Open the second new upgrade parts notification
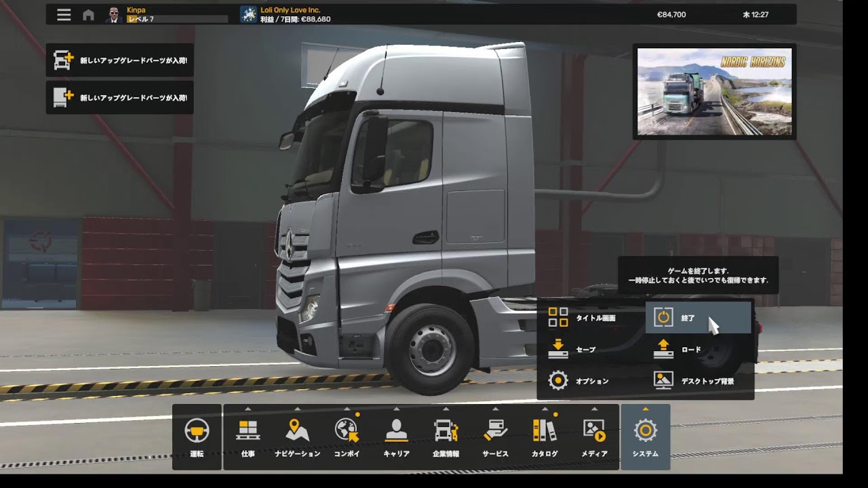This screenshot has height=488, width=868. (120, 98)
